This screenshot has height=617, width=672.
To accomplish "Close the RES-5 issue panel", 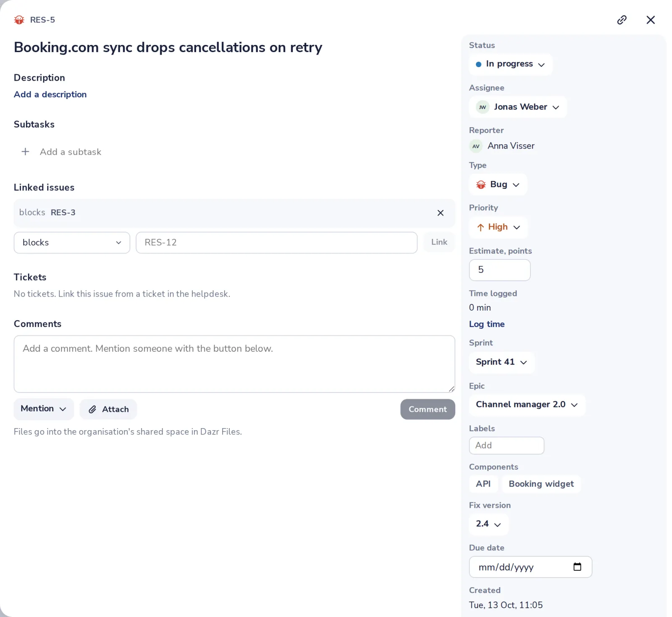I will 650,20.
